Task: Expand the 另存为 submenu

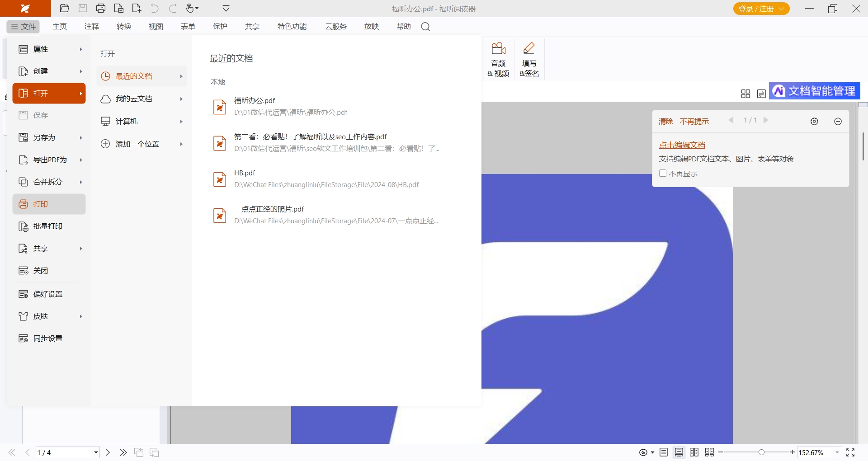Action: point(49,138)
